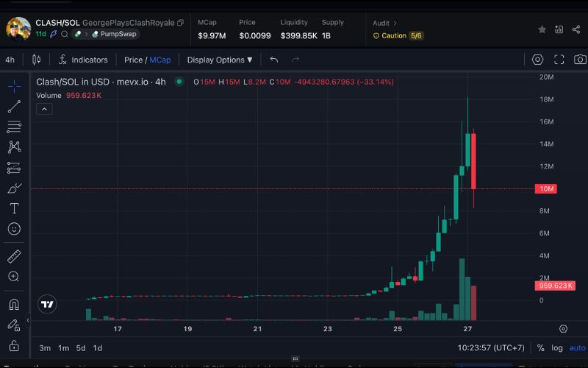Toggle log scale on price axis
588x368 pixels.
click(558, 347)
